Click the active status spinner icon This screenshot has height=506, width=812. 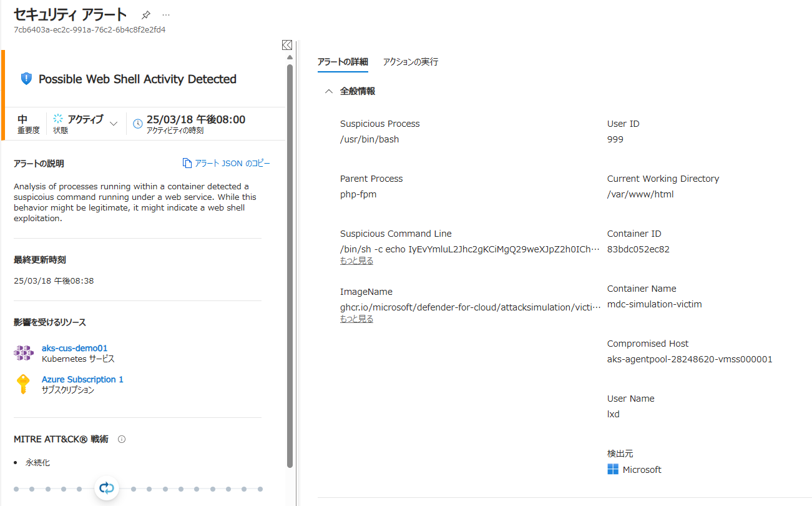(x=59, y=119)
